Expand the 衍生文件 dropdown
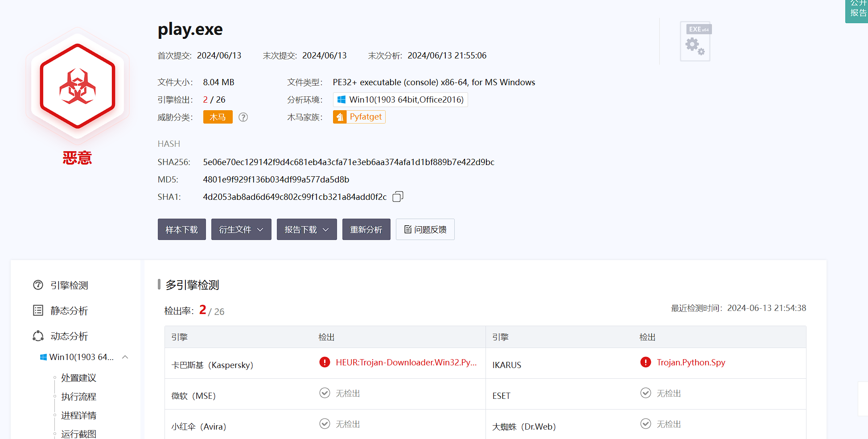 241,229
